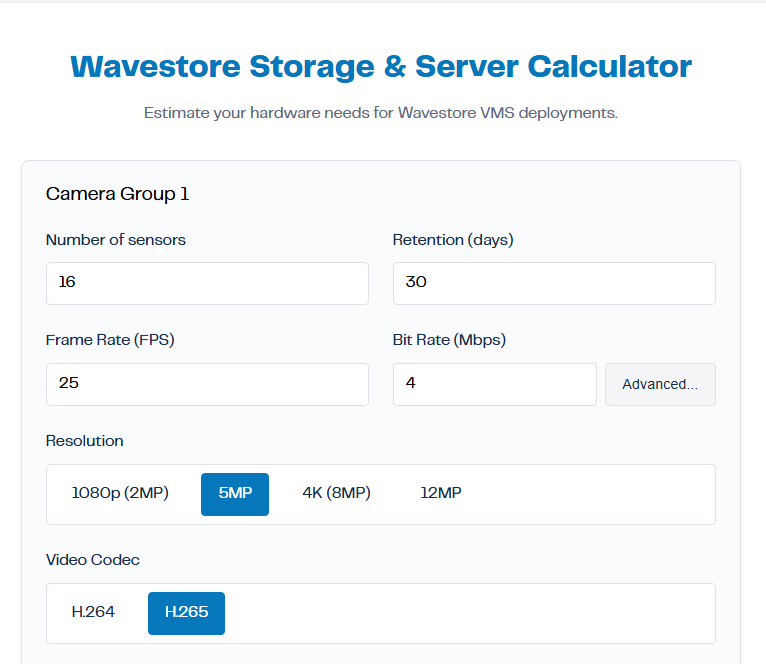This screenshot has width=766, height=664.
Task: Open the Advanced... bit rate options
Action: click(660, 384)
